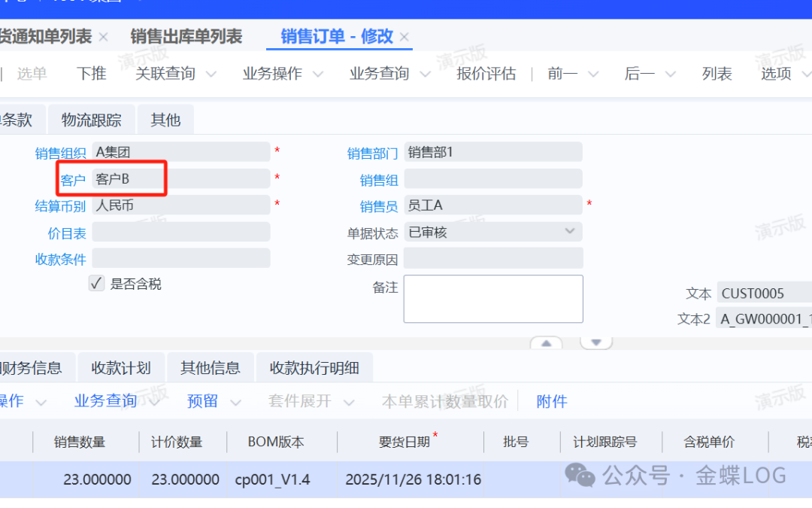The height and width of the screenshot is (508, 812).
Task: Select the 收款计划 tab
Action: click(121, 368)
